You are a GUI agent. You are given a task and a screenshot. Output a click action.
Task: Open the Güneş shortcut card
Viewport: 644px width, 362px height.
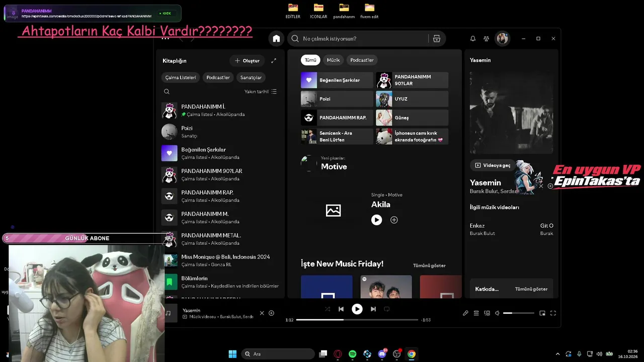pyautogui.click(x=412, y=118)
